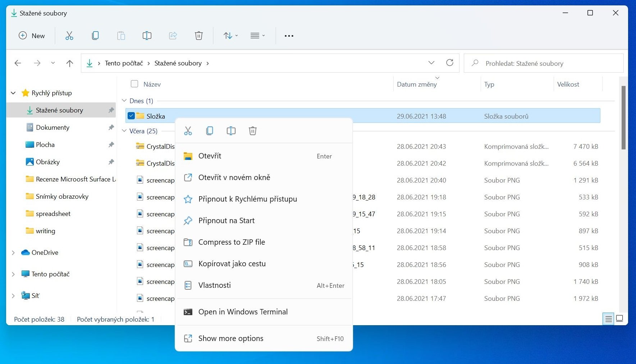
Task: Click the Prohledat: Stažené soubory search field
Action: [544, 63]
